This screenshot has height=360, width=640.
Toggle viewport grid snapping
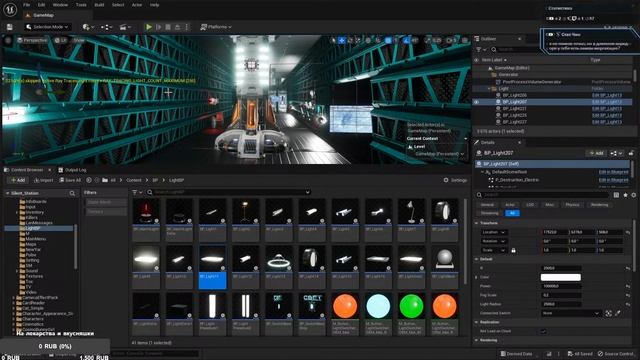coord(389,40)
